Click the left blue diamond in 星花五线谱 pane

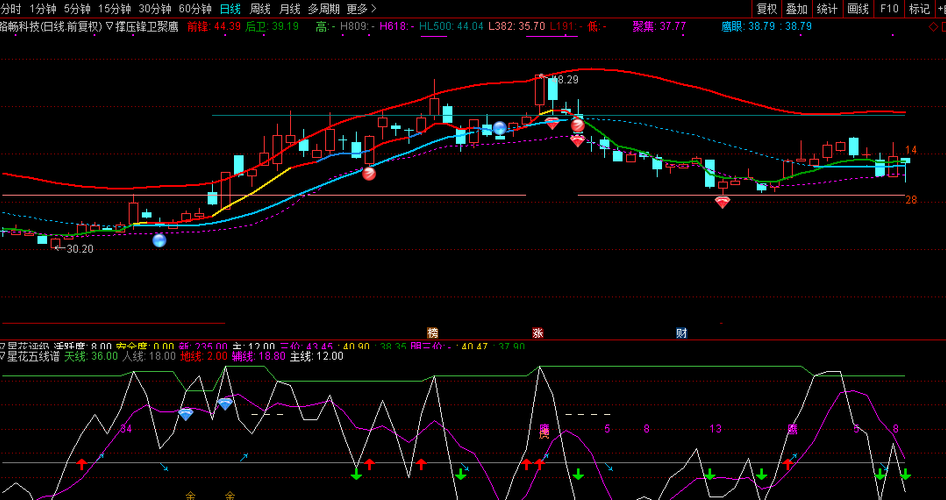tap(186, 414)
